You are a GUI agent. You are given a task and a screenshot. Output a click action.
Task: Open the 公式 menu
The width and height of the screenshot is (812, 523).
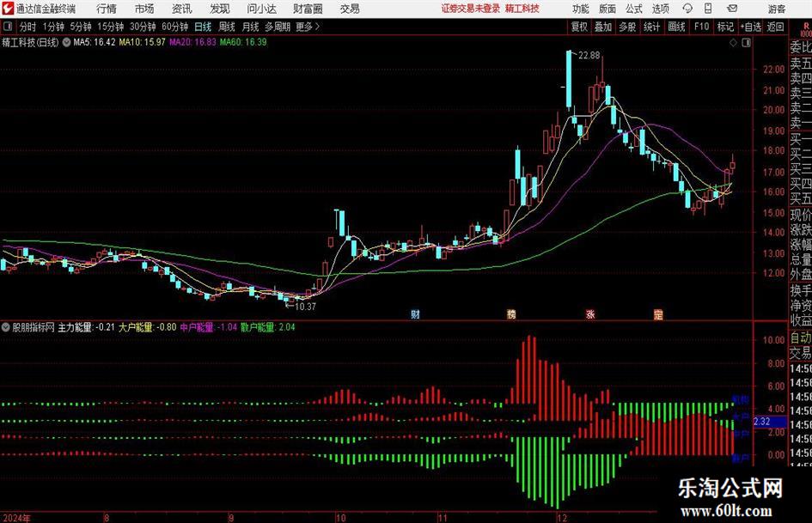(634, 9)
